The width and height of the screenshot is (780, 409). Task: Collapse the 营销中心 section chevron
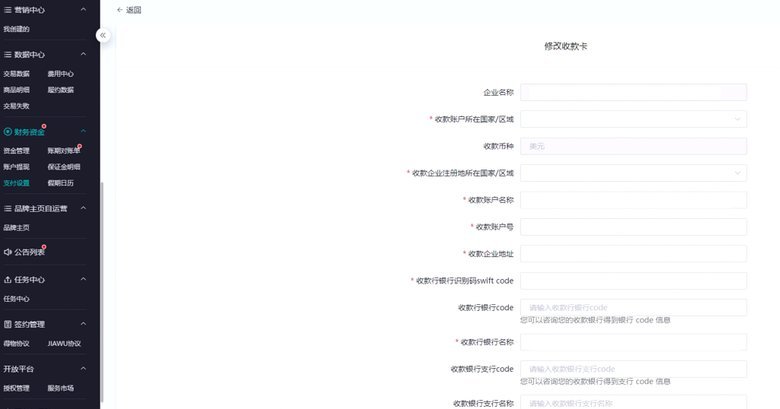pos(84,9)
